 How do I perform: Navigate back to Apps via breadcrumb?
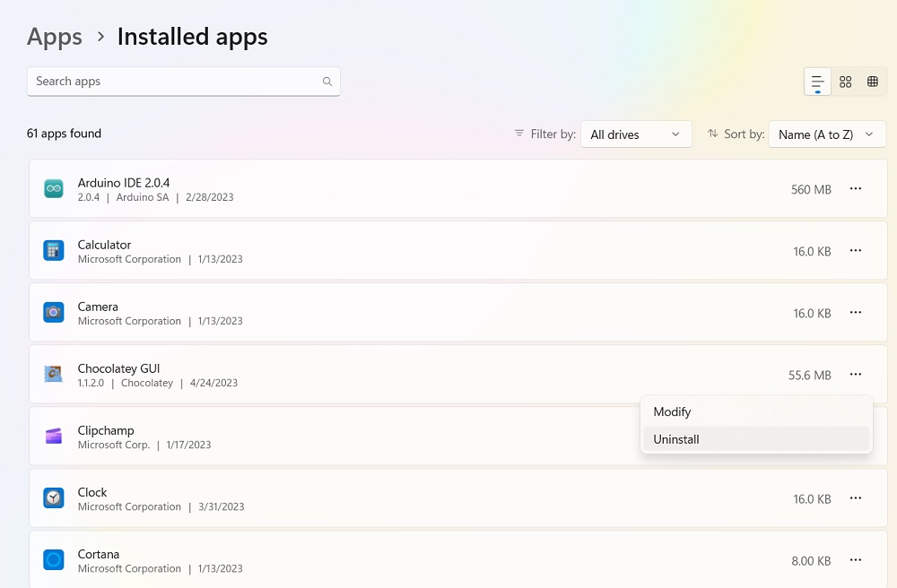54,37
